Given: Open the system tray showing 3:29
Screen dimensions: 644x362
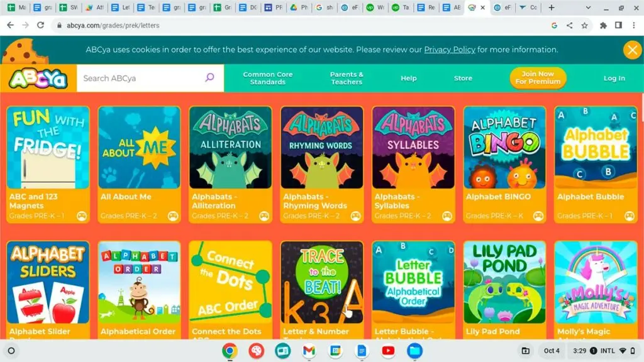Looking at the screenshot, I should [x=604, y=351].
